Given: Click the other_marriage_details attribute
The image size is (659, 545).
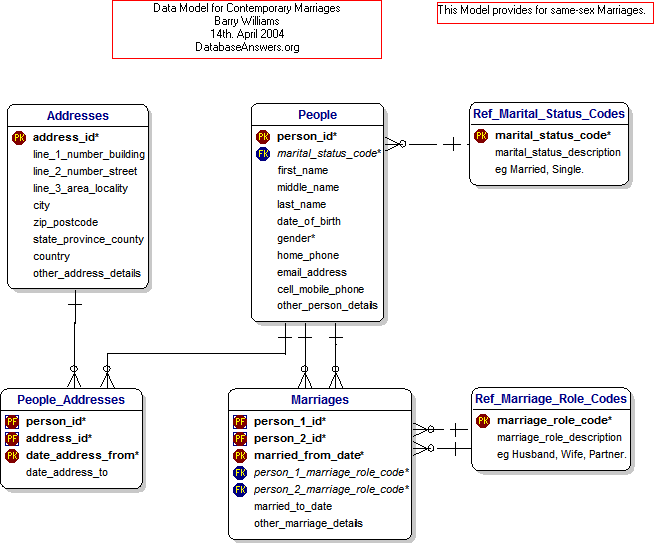Looking at the screenshot, I should 308,524.
